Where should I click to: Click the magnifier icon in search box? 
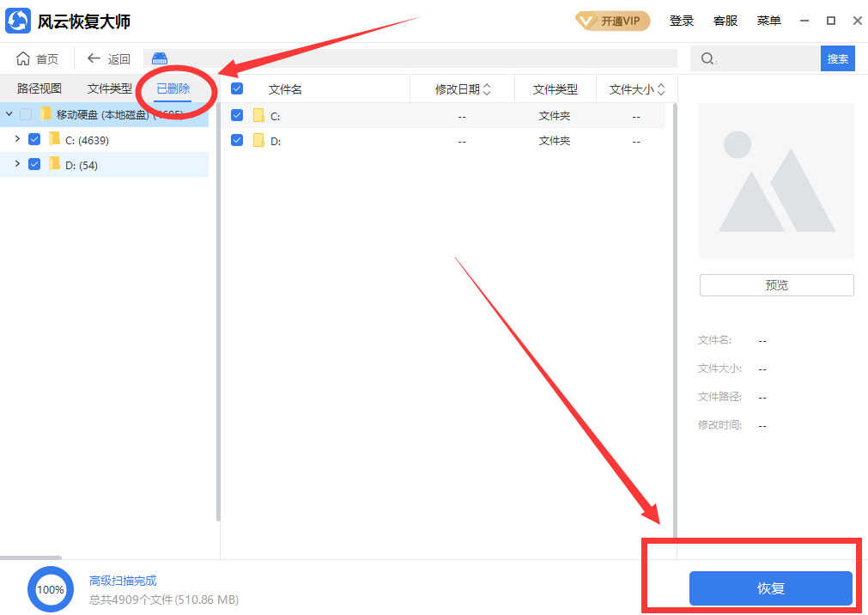coord(707,58)
